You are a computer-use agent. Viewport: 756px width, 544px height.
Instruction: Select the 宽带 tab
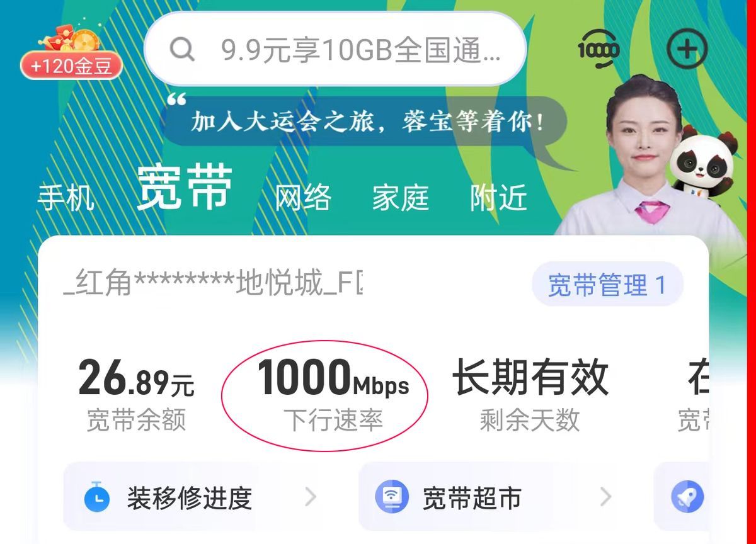click(x=185, y=188)
